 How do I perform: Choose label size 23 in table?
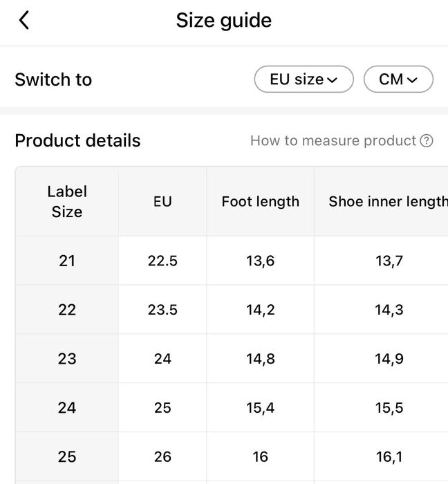67,359
